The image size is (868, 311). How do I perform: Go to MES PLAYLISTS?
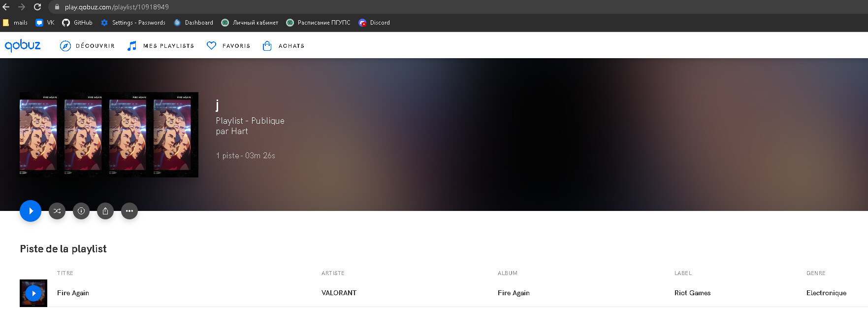(x=168, y=46)
